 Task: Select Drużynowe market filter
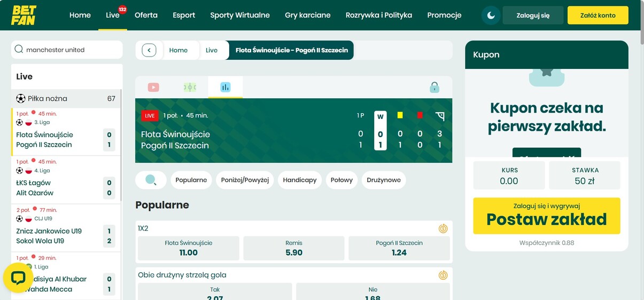tap(384, 180)
